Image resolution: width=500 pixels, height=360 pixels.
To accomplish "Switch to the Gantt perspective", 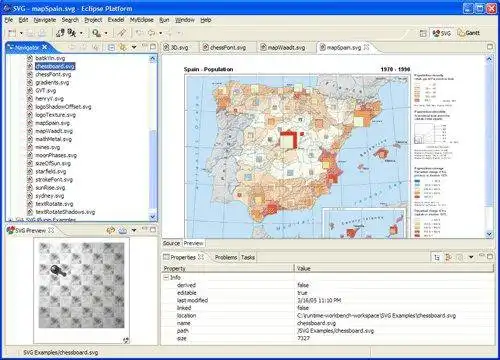I will pyautogui.click(x=468, y=33).
